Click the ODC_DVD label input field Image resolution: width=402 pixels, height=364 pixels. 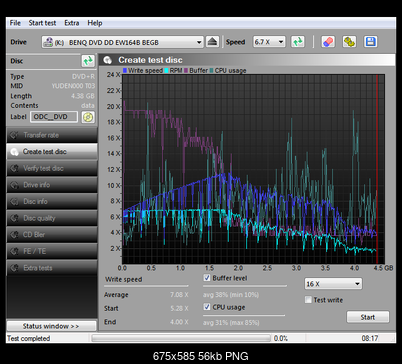[x=54, y=117]
